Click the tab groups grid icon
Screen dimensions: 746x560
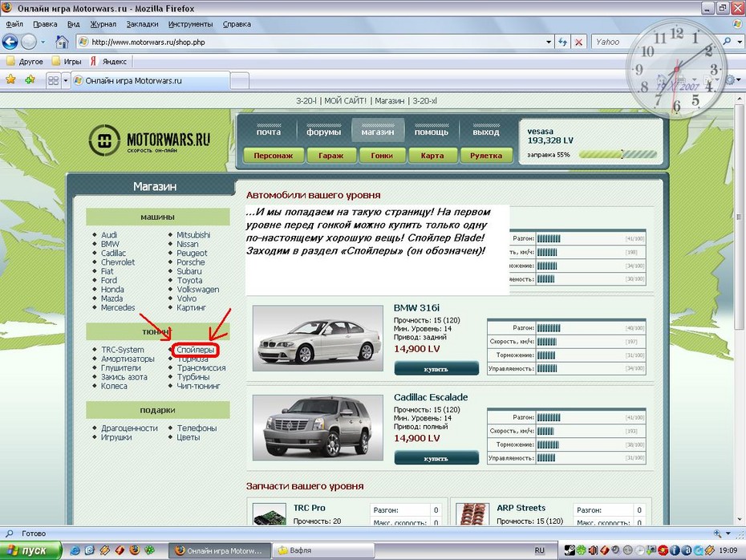(53, 80)
